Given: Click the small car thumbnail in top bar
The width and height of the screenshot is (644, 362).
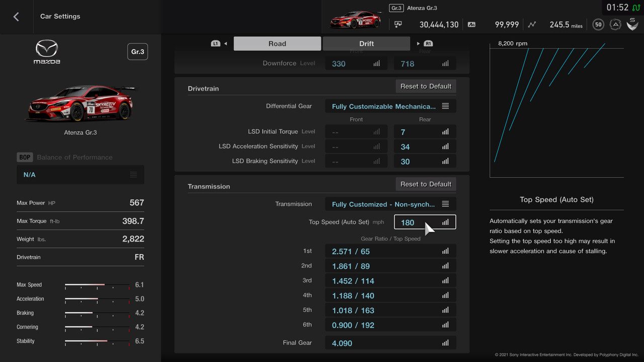Looking at the screenshot, I should 356,20.
